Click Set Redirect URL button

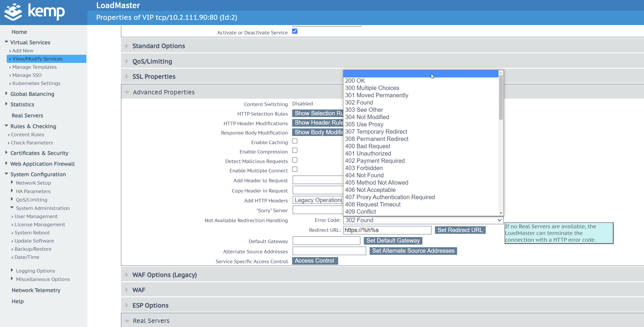pyautogui.click(x=460, y=230)
